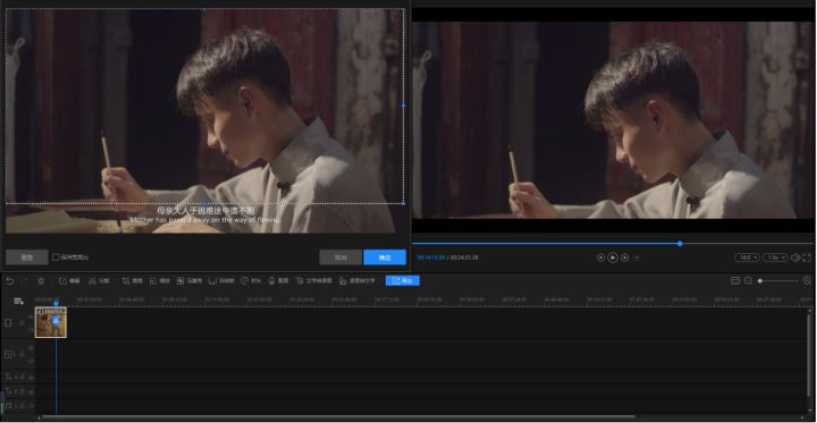Zoom out the timeline magnifier icon
This screenshot has height=423, width=817.
click(748, 281)
